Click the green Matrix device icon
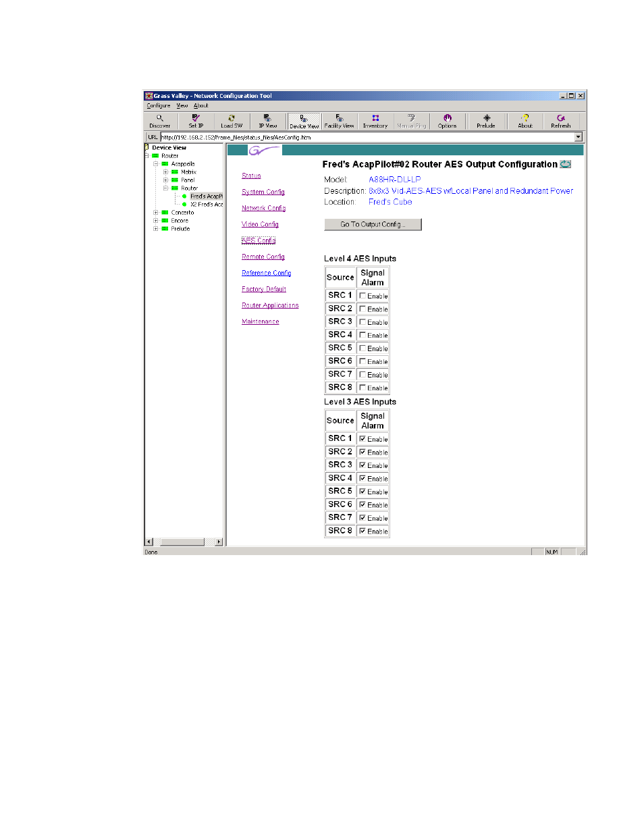 pyautogui.click(x=175, y=172)
